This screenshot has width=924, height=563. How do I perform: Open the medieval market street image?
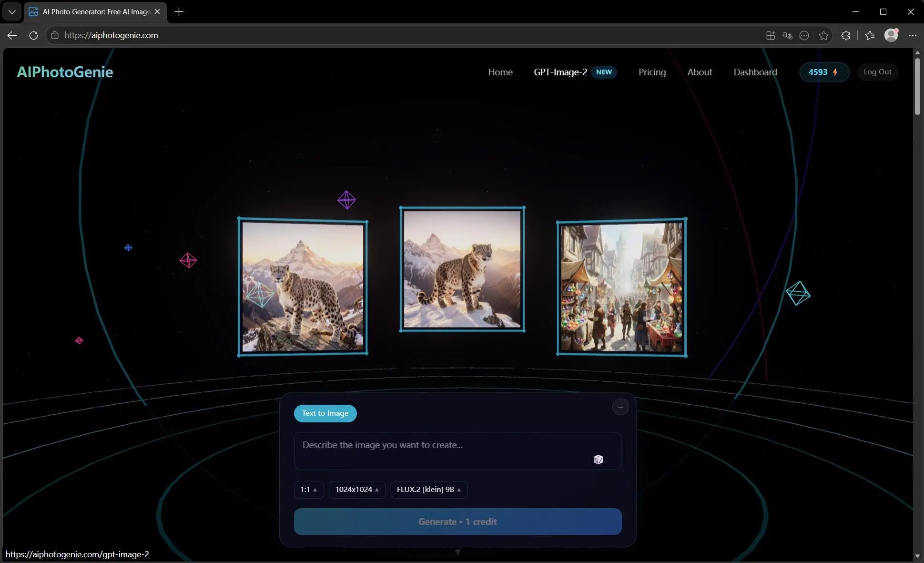[622, 287]
